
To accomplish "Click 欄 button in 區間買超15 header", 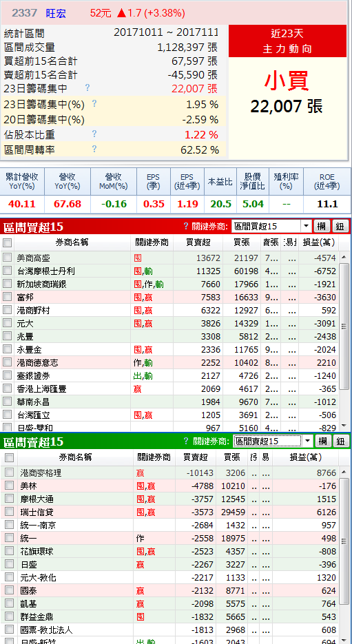I will pyautogui.click(x=322, y=226).
